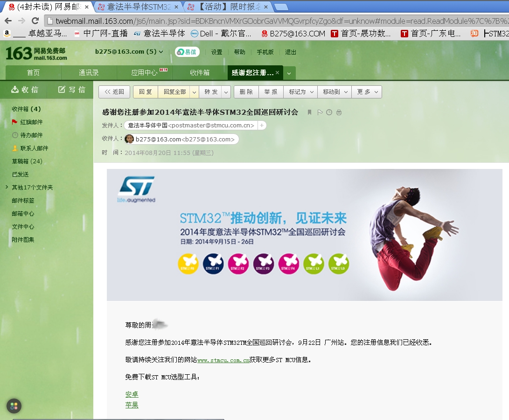The image size is (509, 420).
Task: Open the 更多 dropdown
Action: pyautogui.click(x=367, y=92)
